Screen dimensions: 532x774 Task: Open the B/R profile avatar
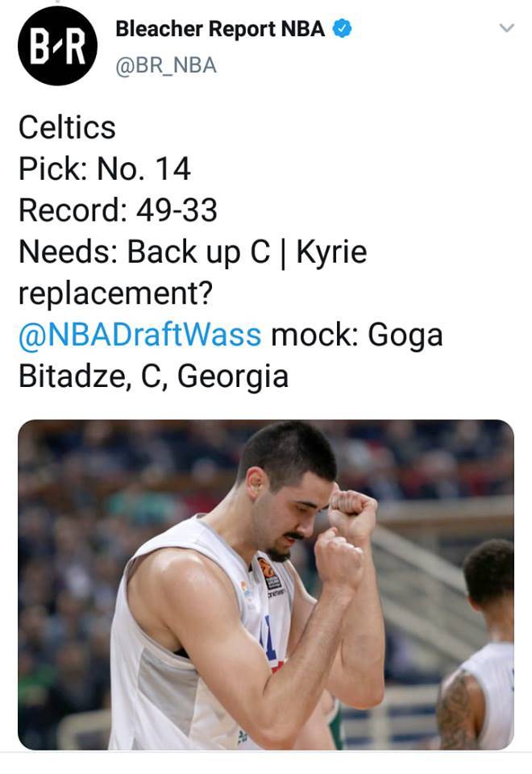click(57, 45)
